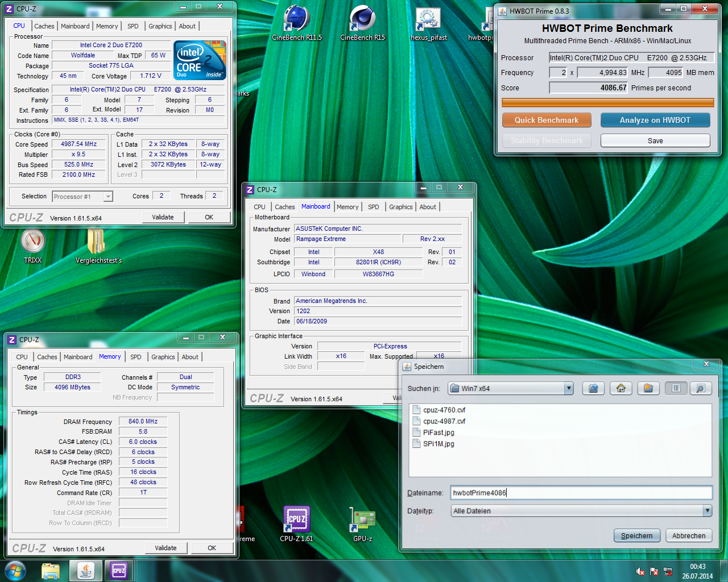Click OK in the top-left CPU-Z CPU window

pyautogui.click(x=209, y=217)
